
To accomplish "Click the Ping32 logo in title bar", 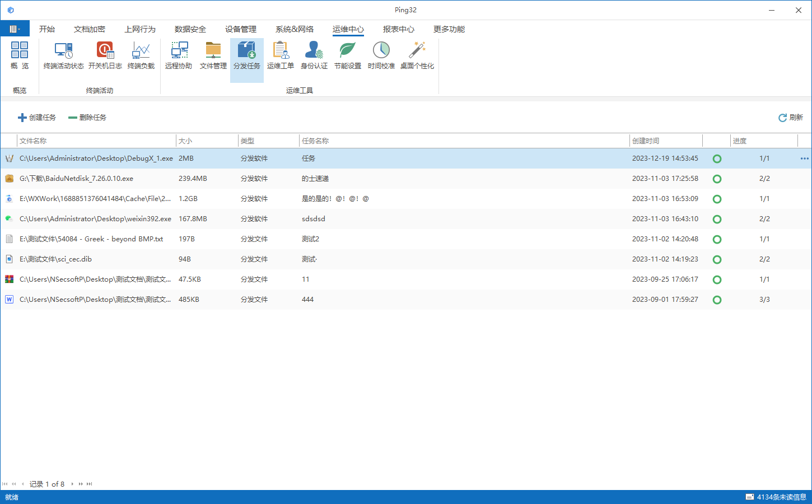I will coord(11,10).
